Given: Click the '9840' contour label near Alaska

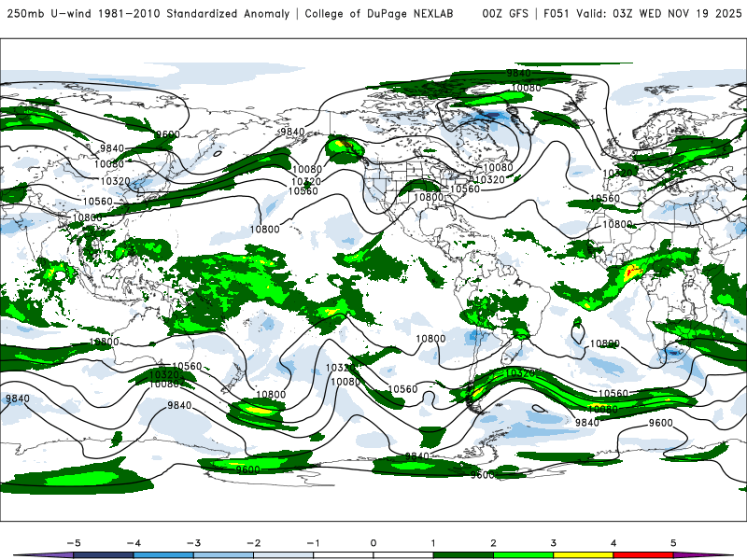Looking at the screenshot, I should [292, 132].
